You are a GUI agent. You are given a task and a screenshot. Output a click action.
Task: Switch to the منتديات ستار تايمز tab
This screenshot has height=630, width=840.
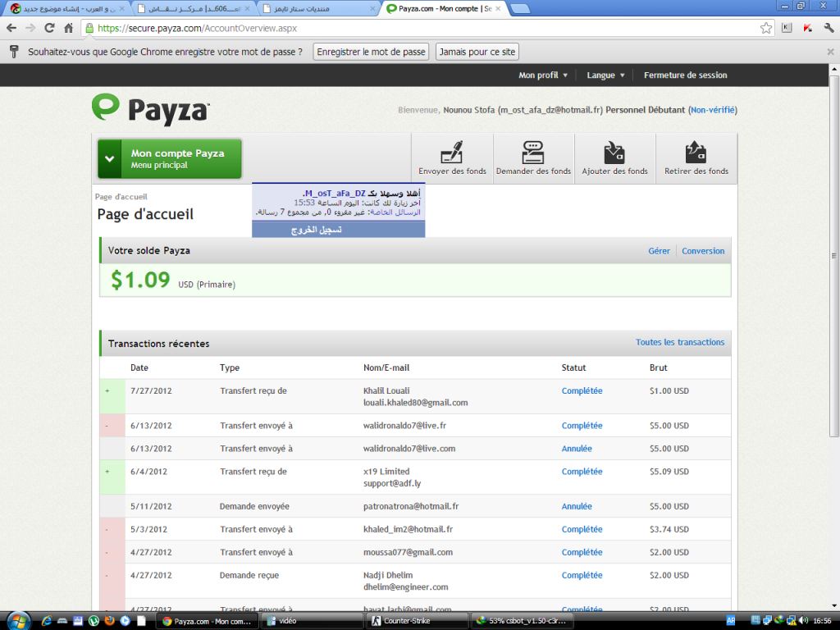click(x=318, y=8)
